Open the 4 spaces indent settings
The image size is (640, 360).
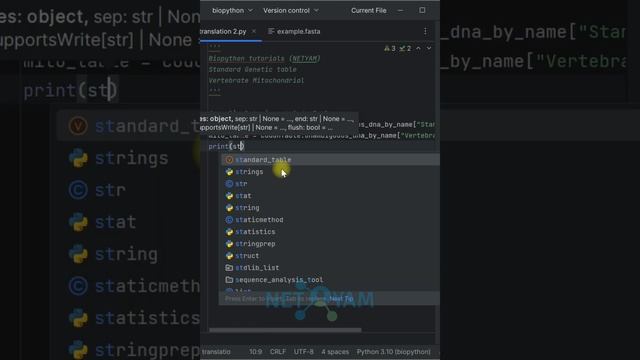[x=335, y=352]
